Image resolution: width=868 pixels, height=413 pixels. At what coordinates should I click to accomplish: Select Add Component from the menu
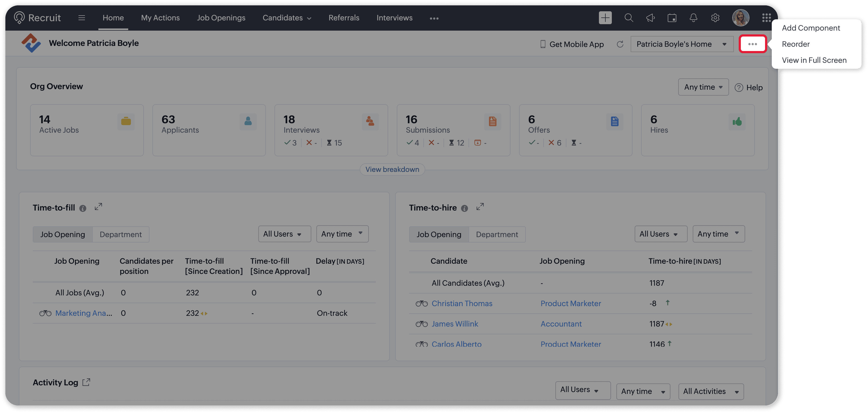click(x=811, y=28)
